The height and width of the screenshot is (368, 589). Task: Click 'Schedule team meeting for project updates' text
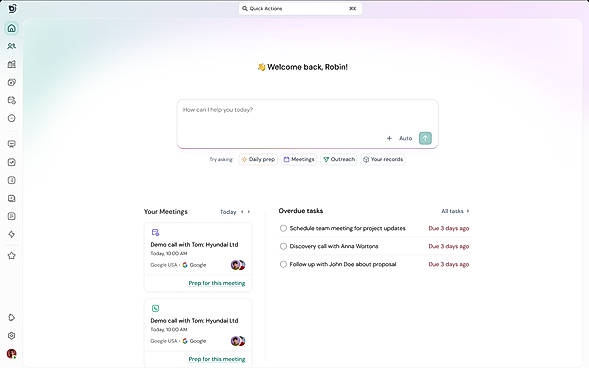347,228
